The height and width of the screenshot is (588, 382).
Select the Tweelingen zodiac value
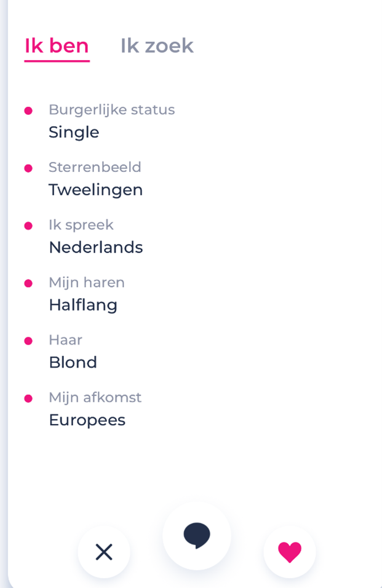coord(95,190)
